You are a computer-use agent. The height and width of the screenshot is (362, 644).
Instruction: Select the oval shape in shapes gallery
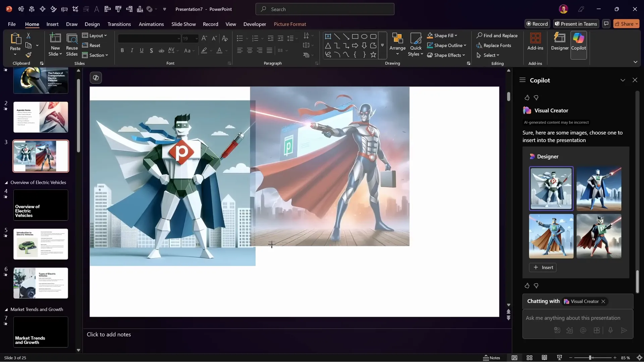[x=364, y=36]
